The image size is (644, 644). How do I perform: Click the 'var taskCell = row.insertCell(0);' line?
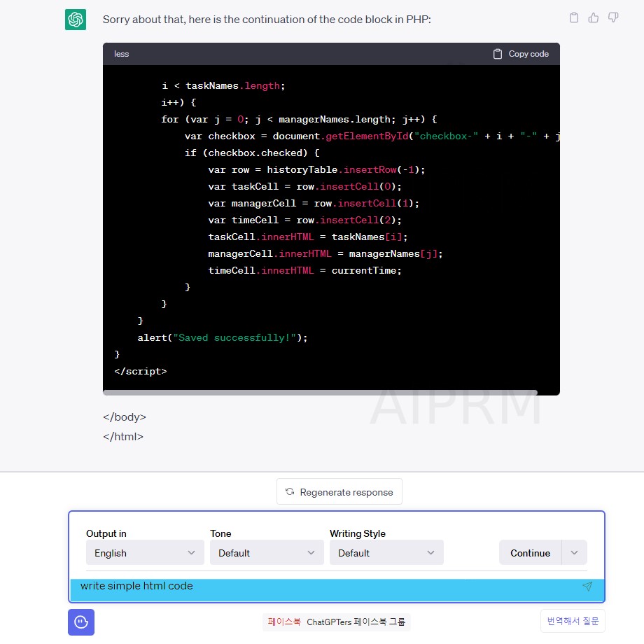click(304, 186)
